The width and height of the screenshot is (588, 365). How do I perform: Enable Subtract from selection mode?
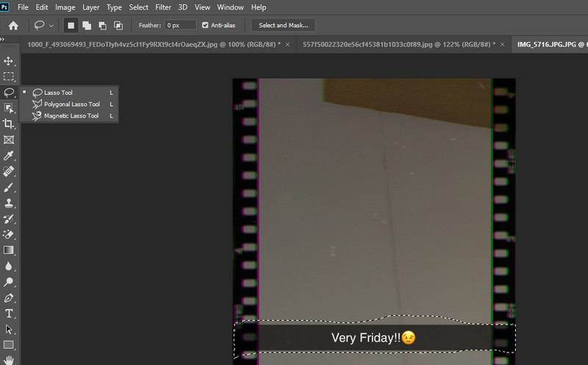click(102, 25)
